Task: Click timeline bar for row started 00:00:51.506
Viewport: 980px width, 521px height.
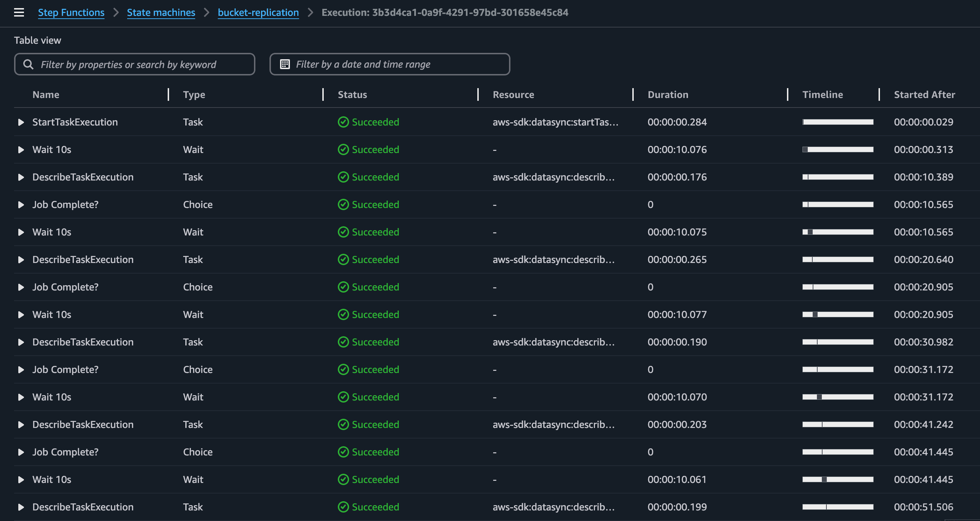Action: pos(838,507)
